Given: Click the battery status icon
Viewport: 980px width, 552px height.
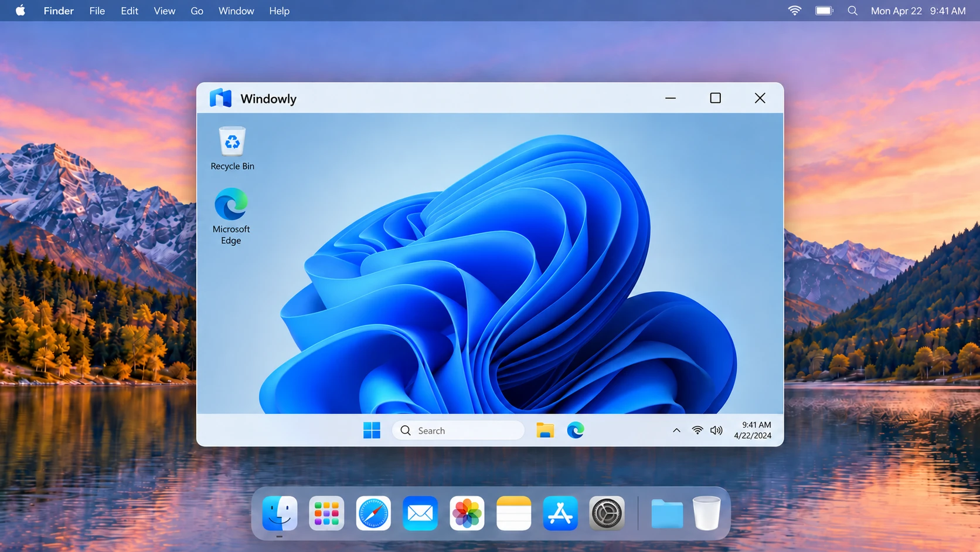Looking at the screenshot, I should [824, 11].
